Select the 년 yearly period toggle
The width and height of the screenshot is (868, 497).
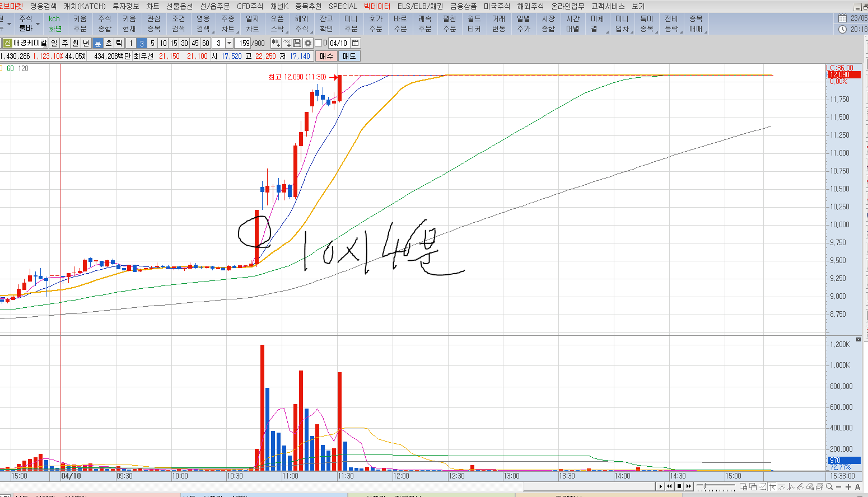click(86, 43)
